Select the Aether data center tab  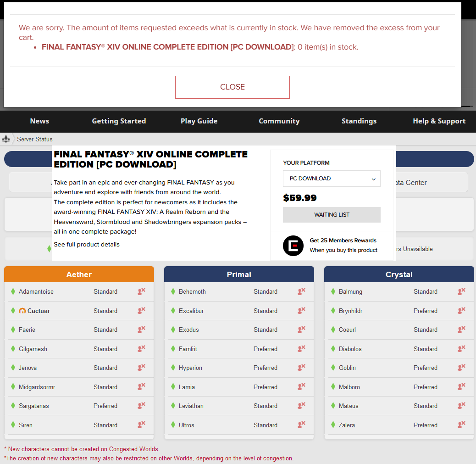79,274
